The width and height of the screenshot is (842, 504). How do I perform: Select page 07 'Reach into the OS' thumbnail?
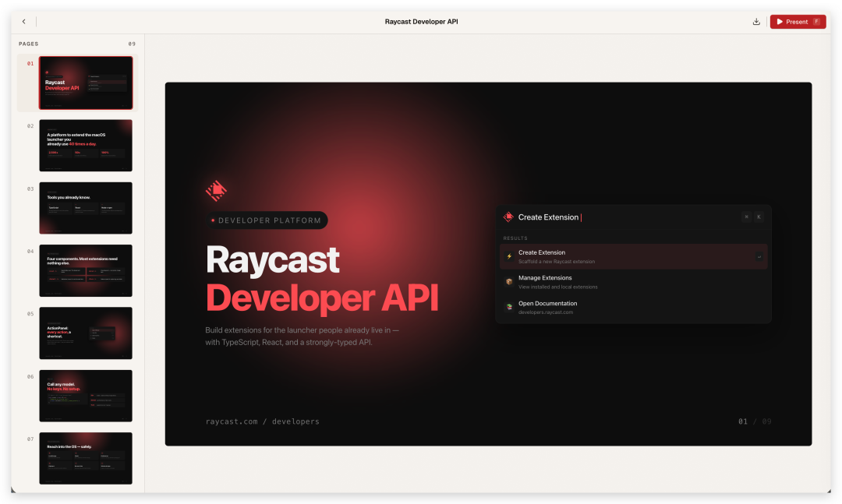pos(86,458)
